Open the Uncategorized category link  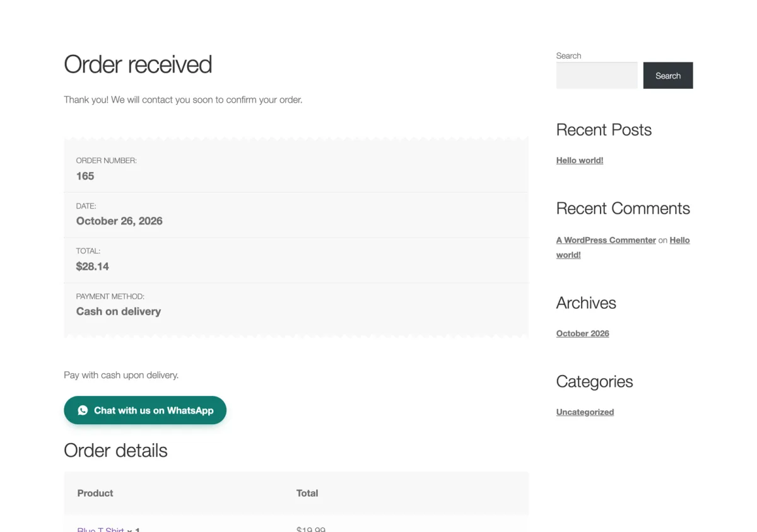tap(585, 412)
